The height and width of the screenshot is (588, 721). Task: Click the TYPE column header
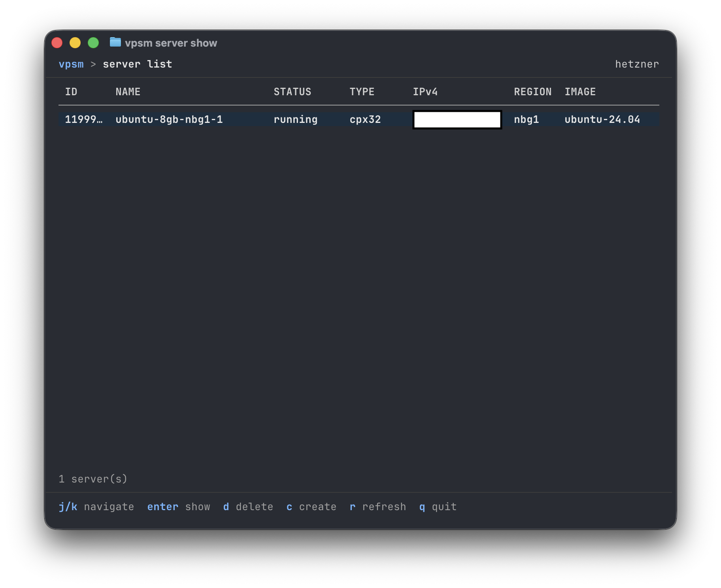point(362,92)
